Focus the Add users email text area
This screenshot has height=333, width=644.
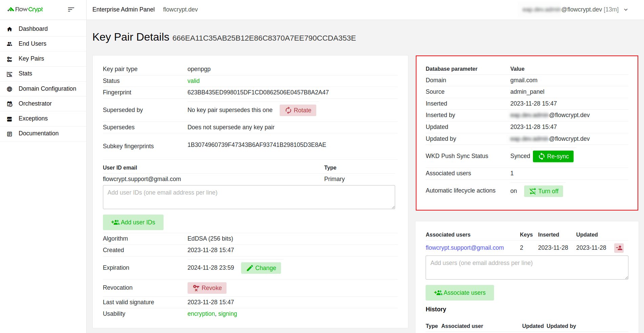[x=527, y=267]
